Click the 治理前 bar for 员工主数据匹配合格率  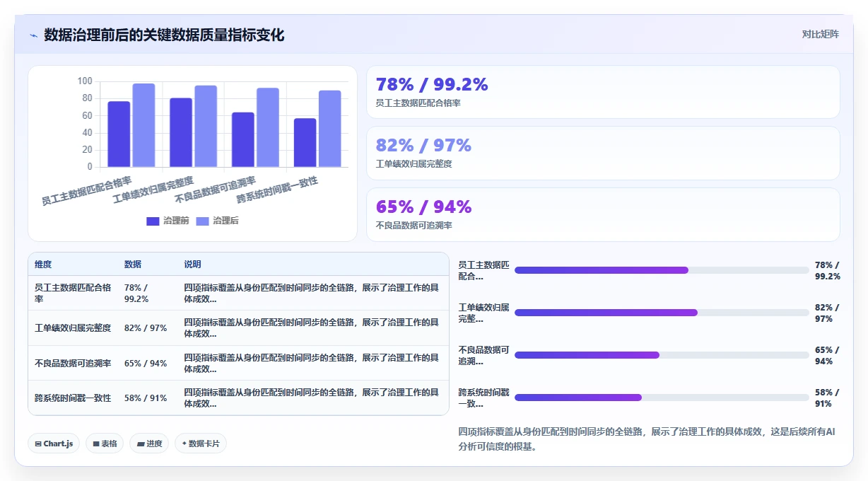(119, 134)
